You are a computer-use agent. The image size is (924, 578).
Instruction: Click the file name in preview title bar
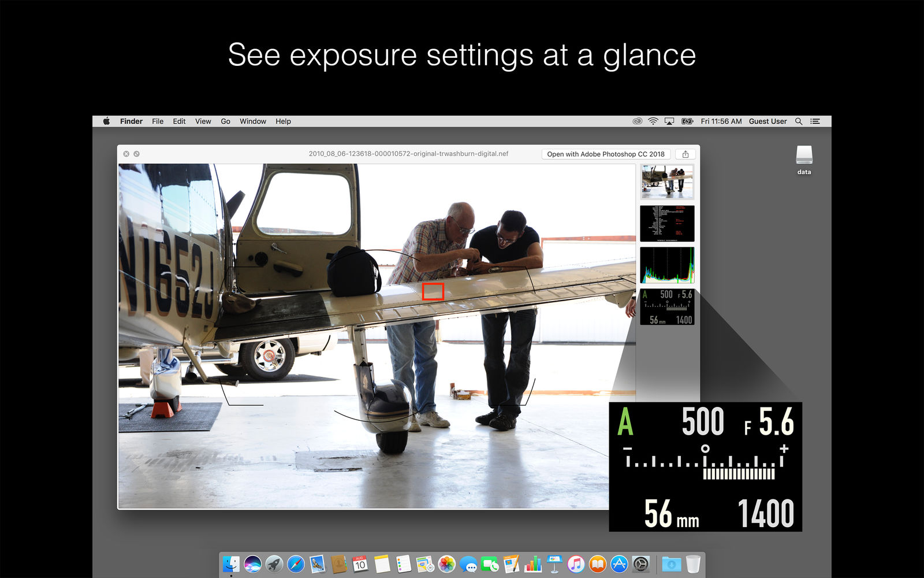[x=408, y=154]
